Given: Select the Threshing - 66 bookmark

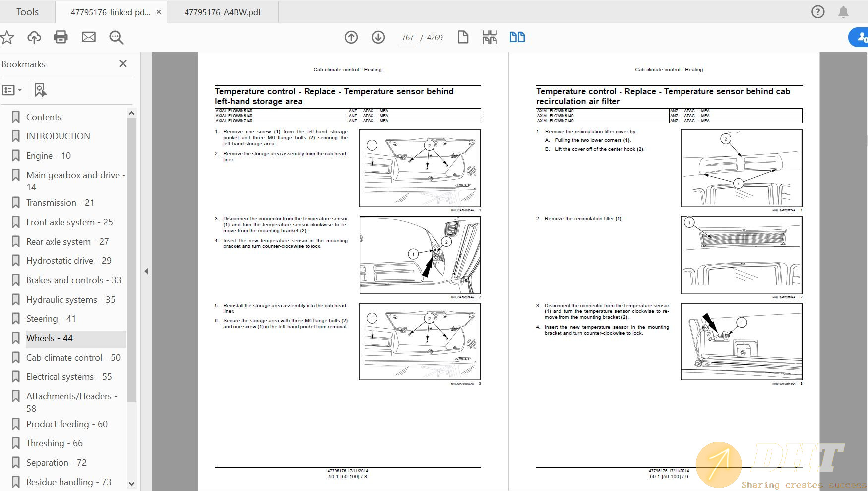Looking at the screenshot, I should point(55,443).
